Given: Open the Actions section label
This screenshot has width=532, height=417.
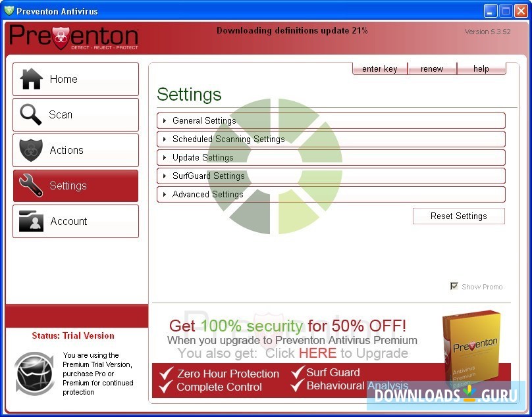Looking at the screenshot, I should (66, 150).
